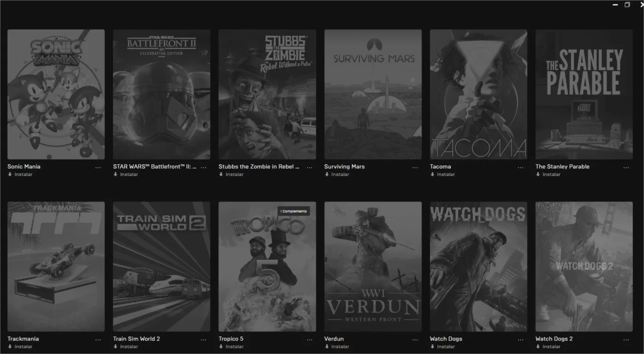644x354 pixels.
Task: Click the Verdun title text
Action: [334, 339]
